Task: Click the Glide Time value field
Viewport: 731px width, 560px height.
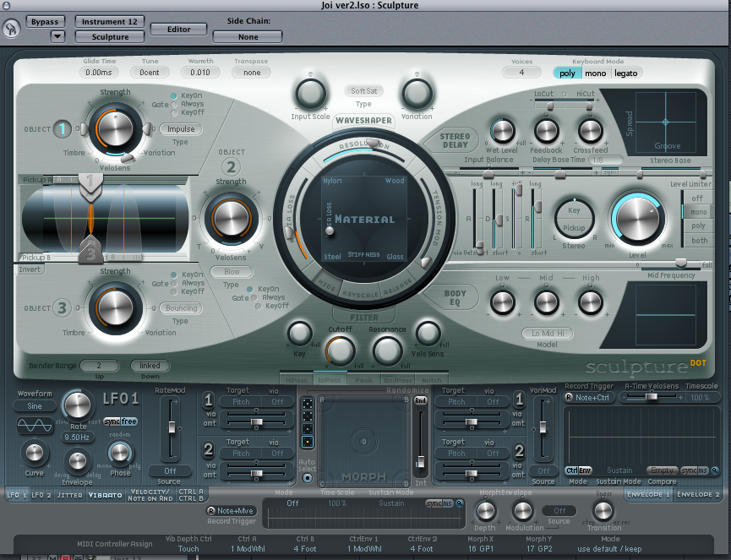Action: [x=99, y=73]
